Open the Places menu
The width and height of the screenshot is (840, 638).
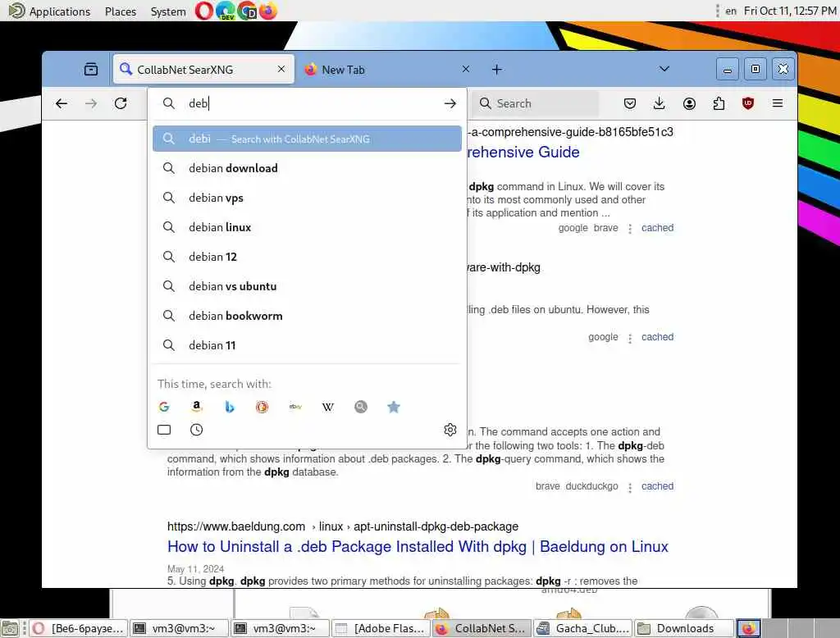(121, 11)
